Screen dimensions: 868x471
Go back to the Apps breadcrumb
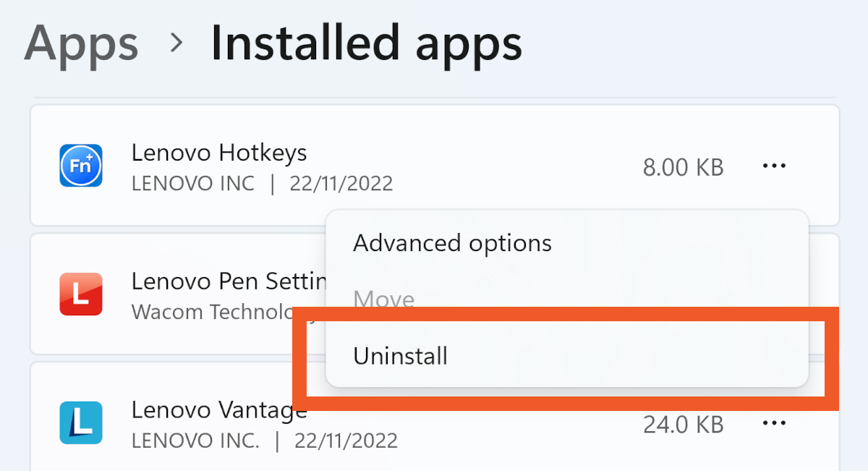click(81, 43)
